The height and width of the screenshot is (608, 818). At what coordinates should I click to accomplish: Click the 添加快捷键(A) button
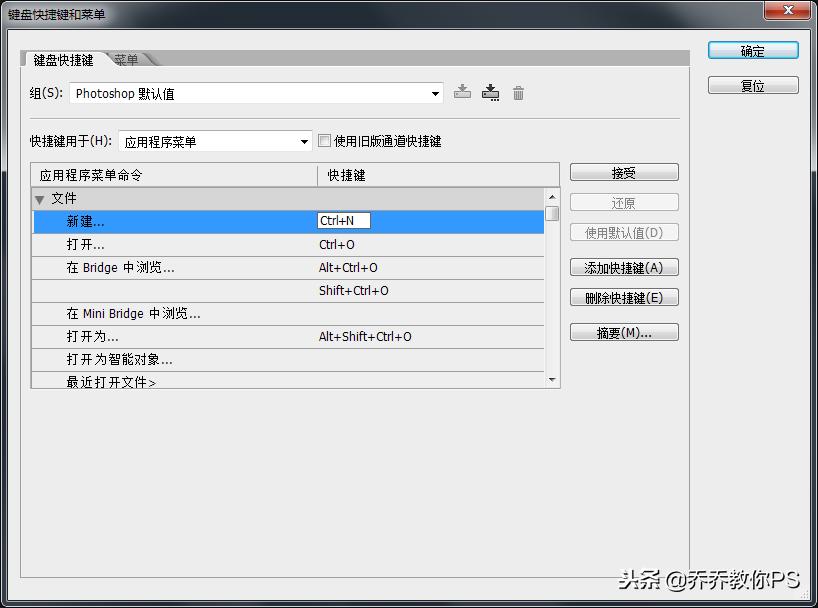coord(624,267)
